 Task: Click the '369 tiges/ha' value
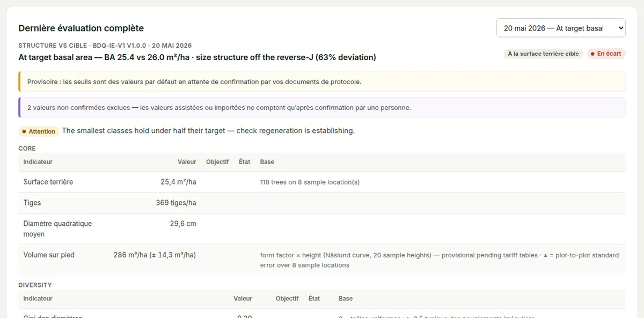click(176, 203)
